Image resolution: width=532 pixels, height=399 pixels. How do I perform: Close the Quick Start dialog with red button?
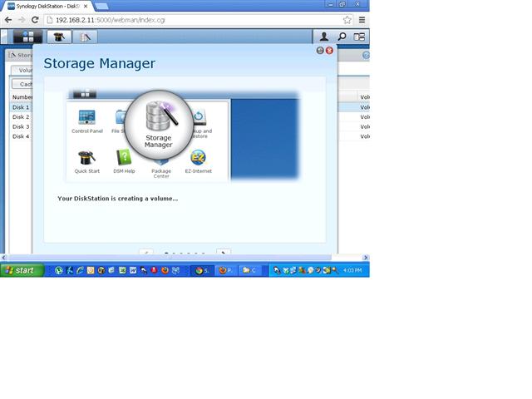[x=329, y=51]
